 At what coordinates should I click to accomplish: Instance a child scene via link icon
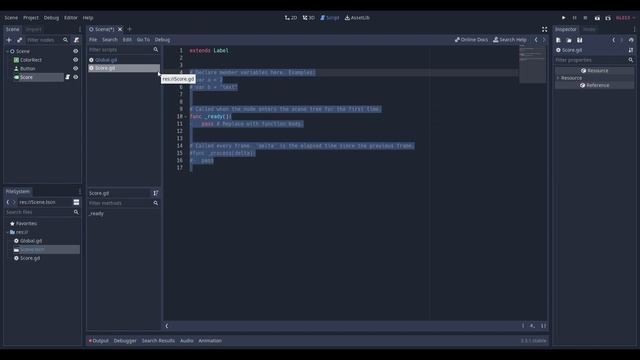(x=19, y=40)
